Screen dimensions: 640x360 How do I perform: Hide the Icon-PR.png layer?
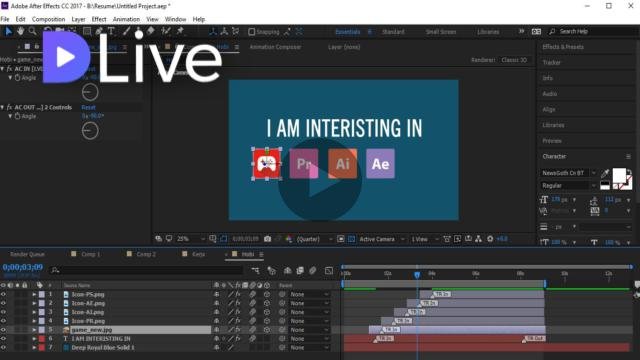[3, 321]
